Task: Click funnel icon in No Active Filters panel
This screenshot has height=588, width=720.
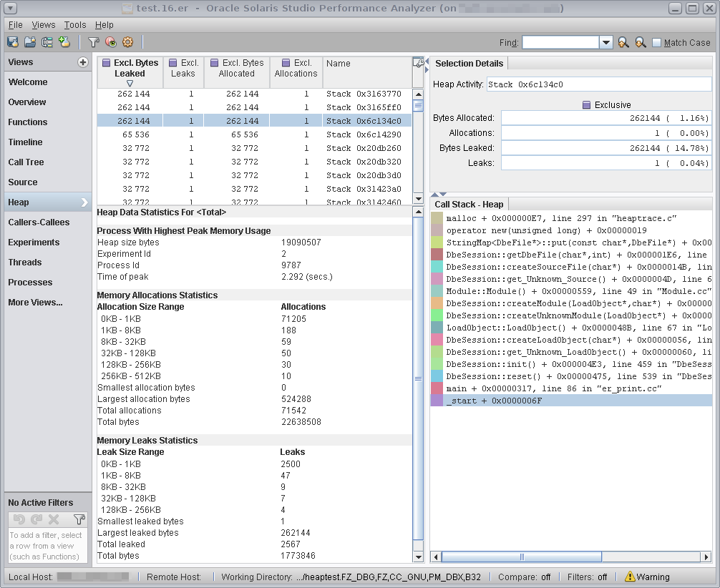Action: coord(79,519)
